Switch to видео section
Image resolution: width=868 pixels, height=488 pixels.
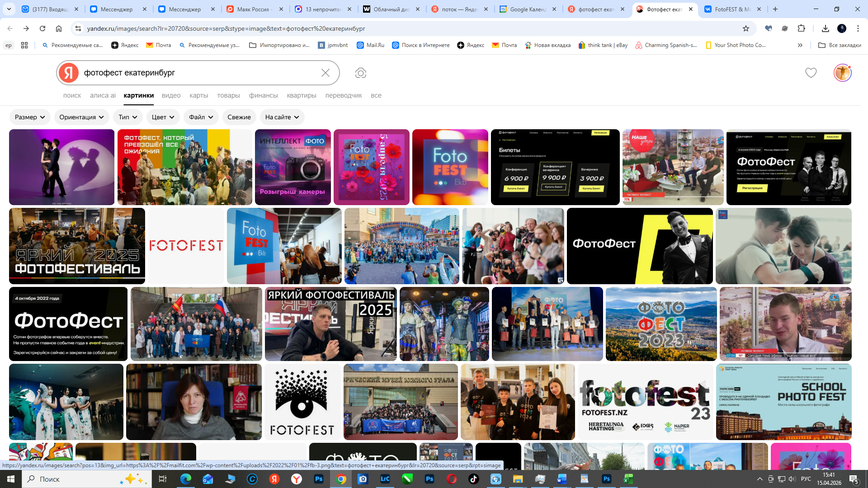[171, 95]
